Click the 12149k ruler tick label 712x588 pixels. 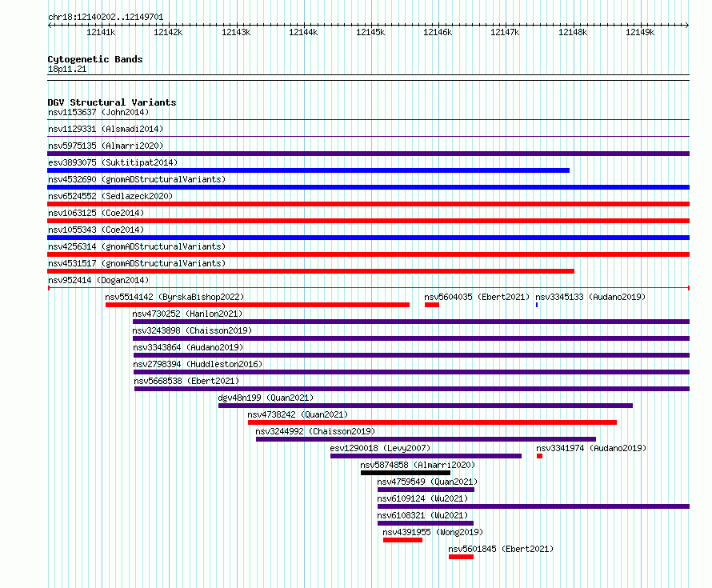[640, 32]
